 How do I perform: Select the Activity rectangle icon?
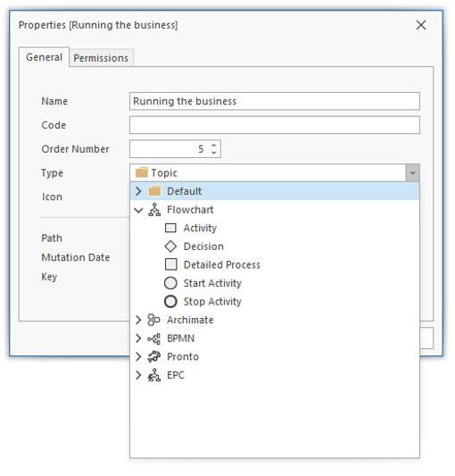pos(170,229)
